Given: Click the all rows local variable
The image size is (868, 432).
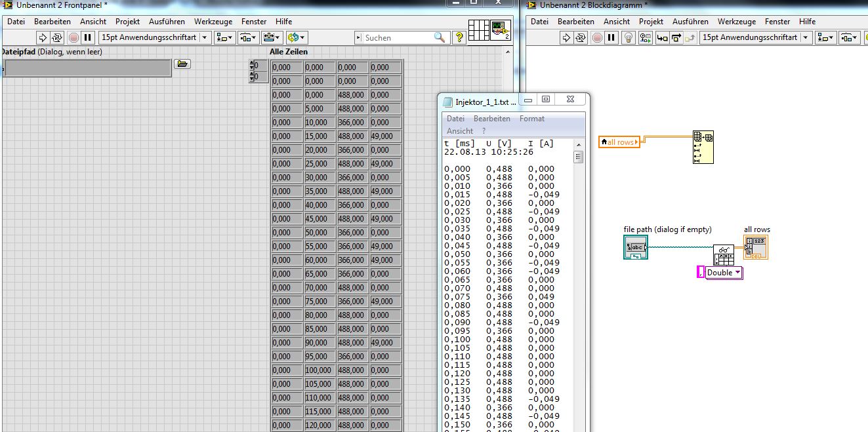Looking at the screenshot, I should [x=619, y=142].
